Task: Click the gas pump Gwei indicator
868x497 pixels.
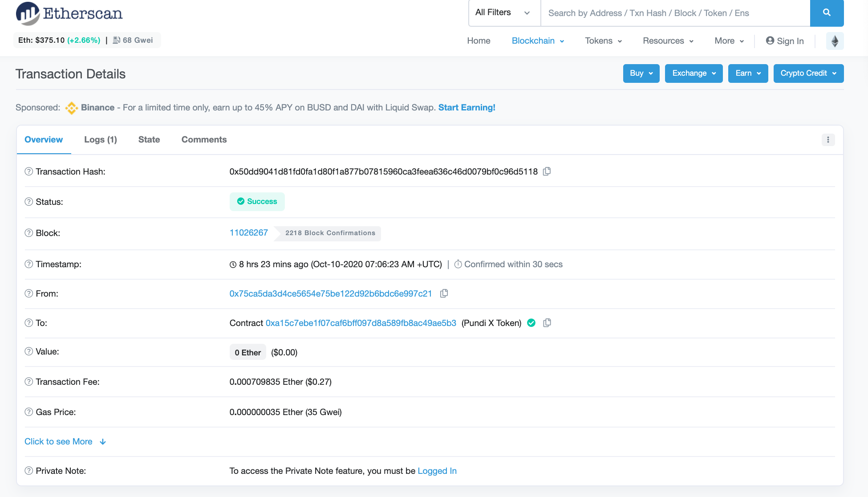Action: (x=133, y=40)
